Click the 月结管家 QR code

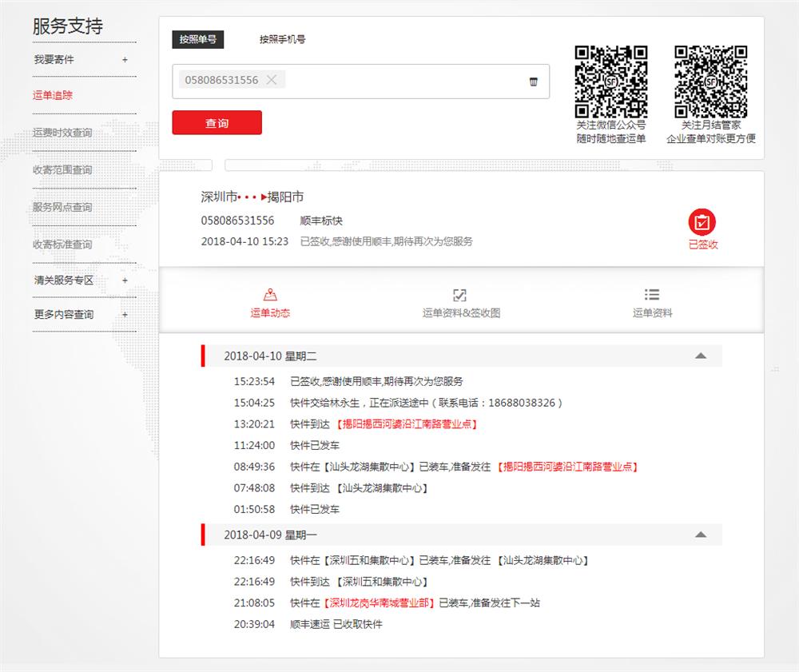coord(711,82)
